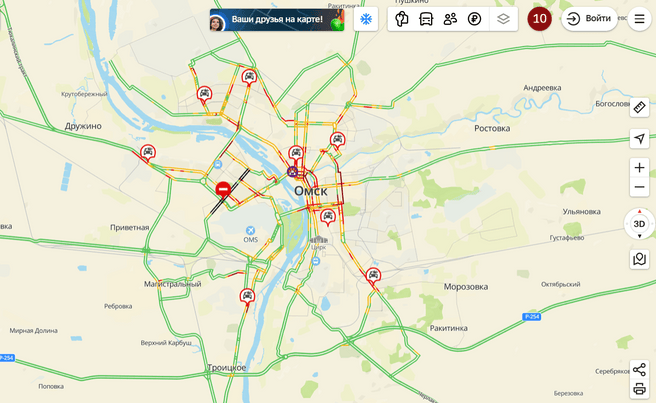Select the OMS airport marker

pos(250,234)
